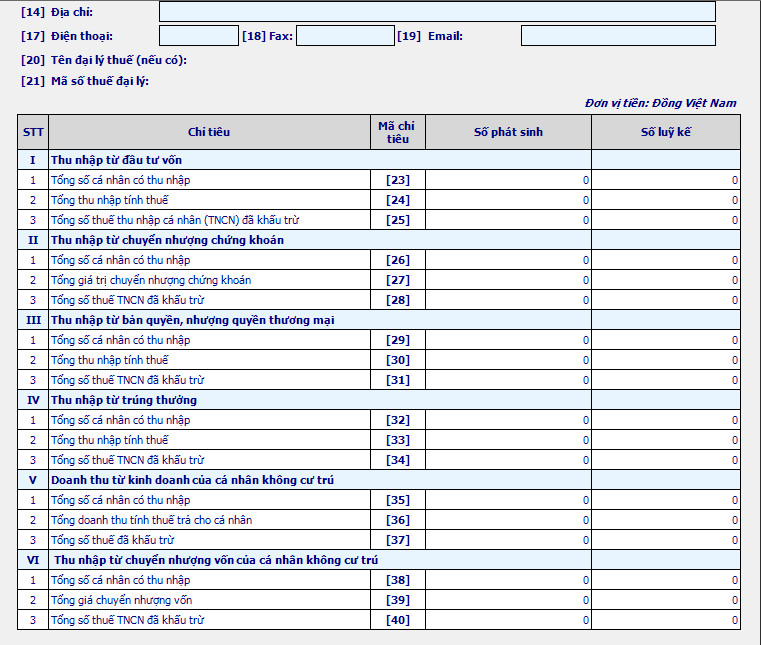Screen dimensions: 761x645
Task: Click heading 'Thu nhập từ bản quyền, nhượng quyền thương mại'
Action: (193, 320)
